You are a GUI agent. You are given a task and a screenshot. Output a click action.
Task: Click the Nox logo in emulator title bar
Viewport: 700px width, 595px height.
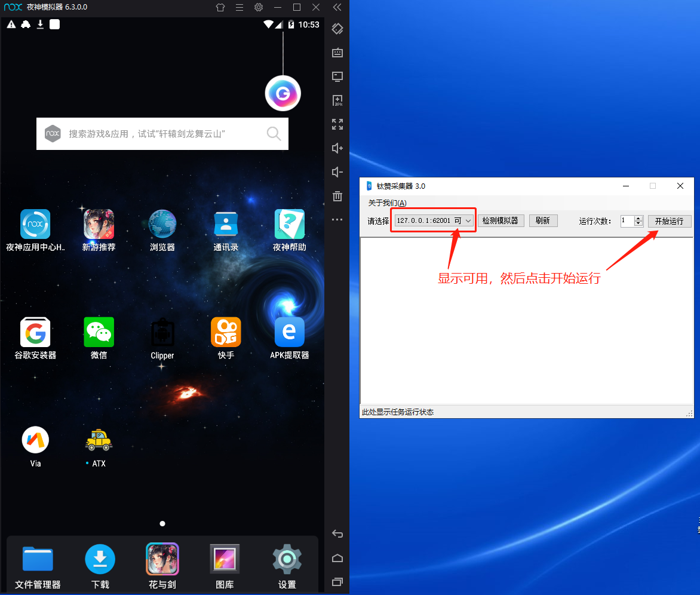click(13, 7)
